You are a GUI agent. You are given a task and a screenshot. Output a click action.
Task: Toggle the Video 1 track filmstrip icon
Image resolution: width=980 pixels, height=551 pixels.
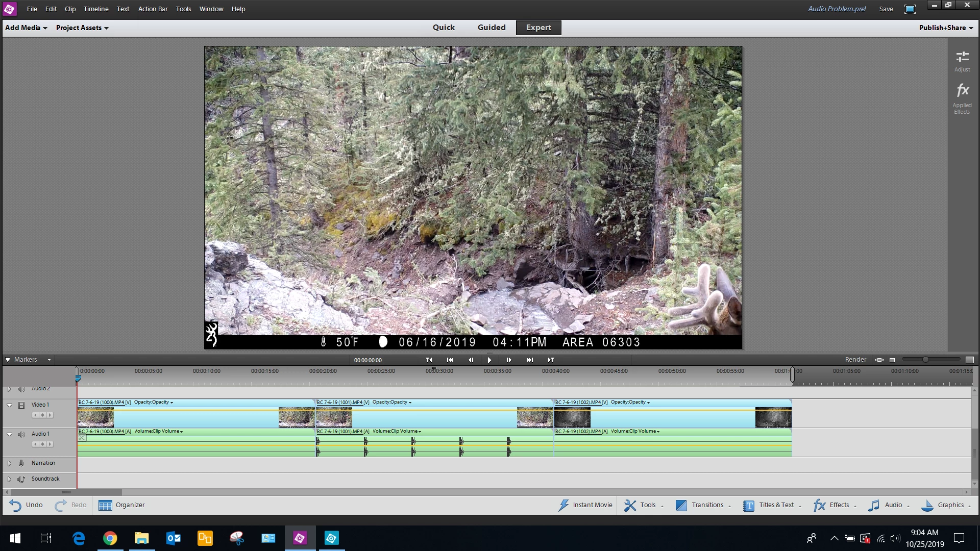21,405
